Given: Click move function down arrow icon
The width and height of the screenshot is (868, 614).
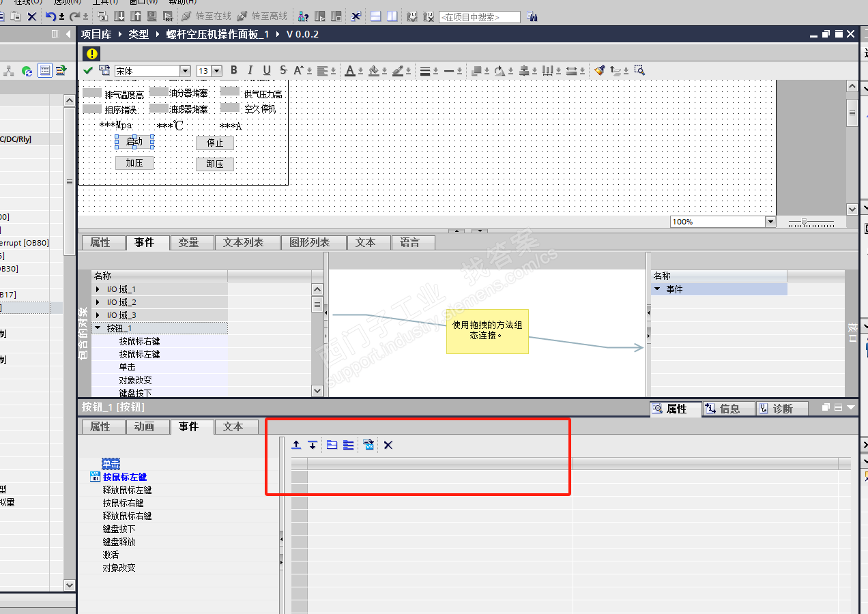Looking at the screenshot, I should pyautogui.click(x=313, y=445).
